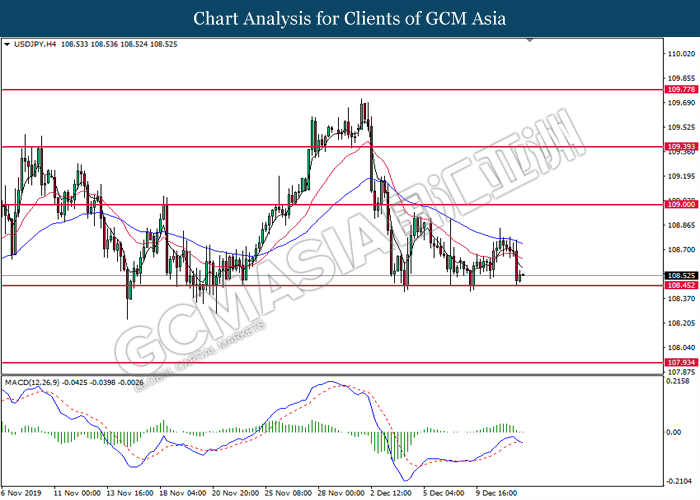Select the 108.452 support price tag
The image size is (700, 500).
pos(681,285)
